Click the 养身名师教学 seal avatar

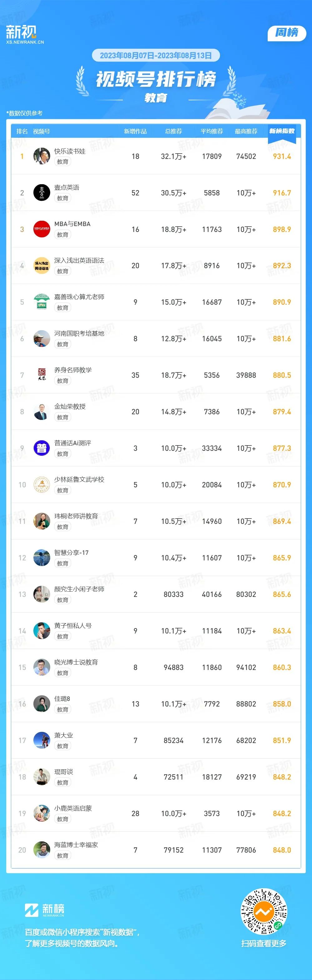point(42,375)
